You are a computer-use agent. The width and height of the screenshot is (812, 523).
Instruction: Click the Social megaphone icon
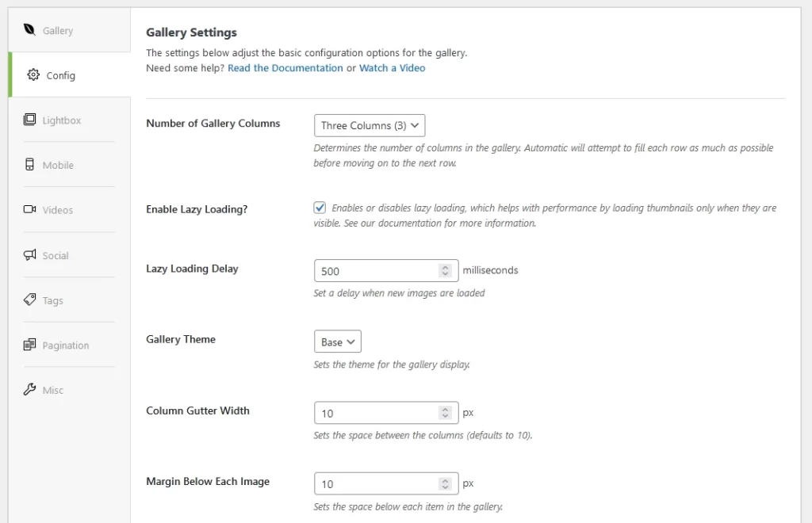[x=29, y=254]
